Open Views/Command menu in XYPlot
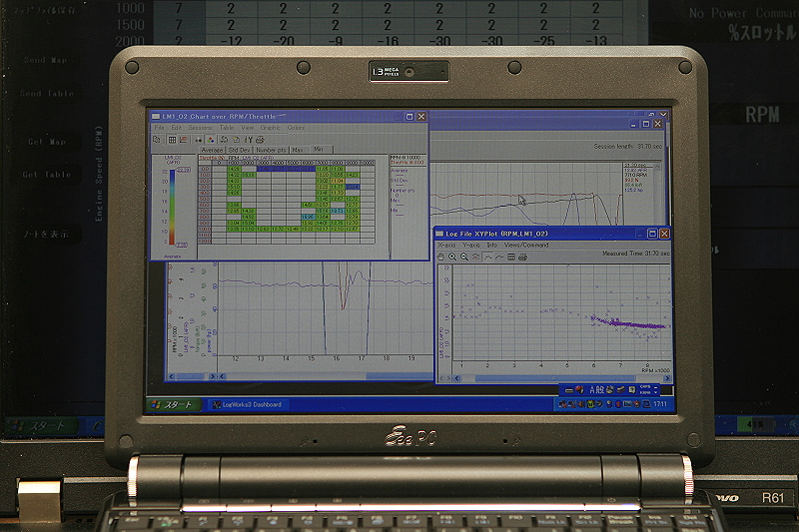Screen dimensions: 799x532 click(x=526, y=245)
